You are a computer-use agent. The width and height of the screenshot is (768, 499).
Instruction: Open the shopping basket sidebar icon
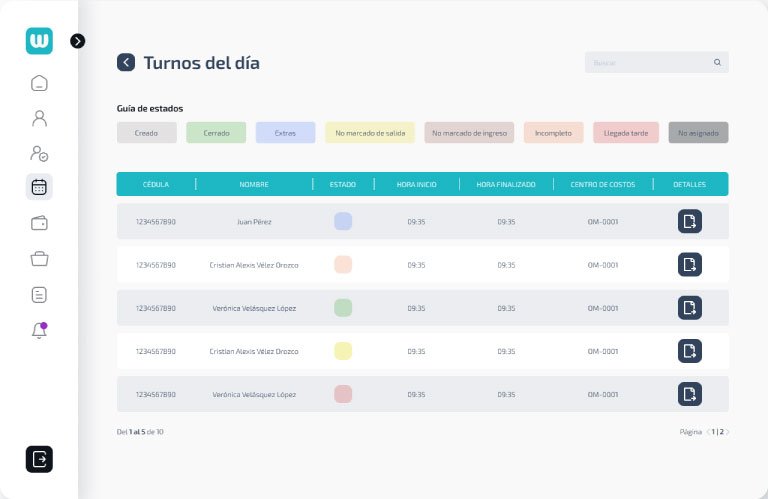point(39,259)
